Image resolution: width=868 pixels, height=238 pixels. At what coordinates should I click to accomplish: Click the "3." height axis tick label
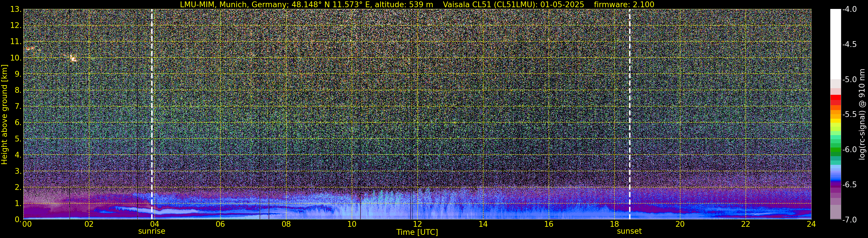18,171
